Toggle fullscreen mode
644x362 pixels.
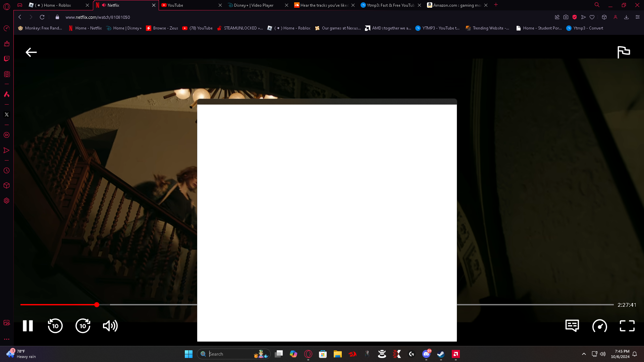[x=627, y=326]
